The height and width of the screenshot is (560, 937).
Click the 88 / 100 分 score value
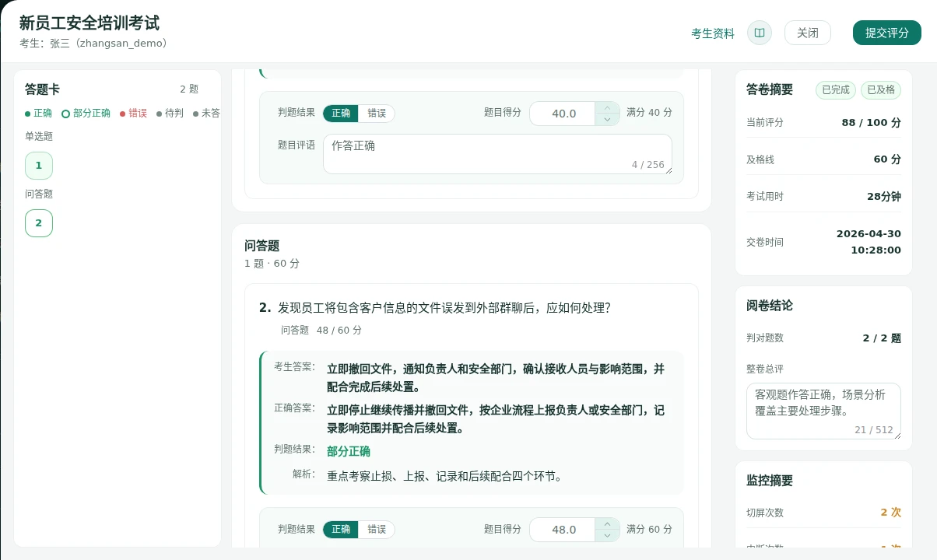[871, 123]
